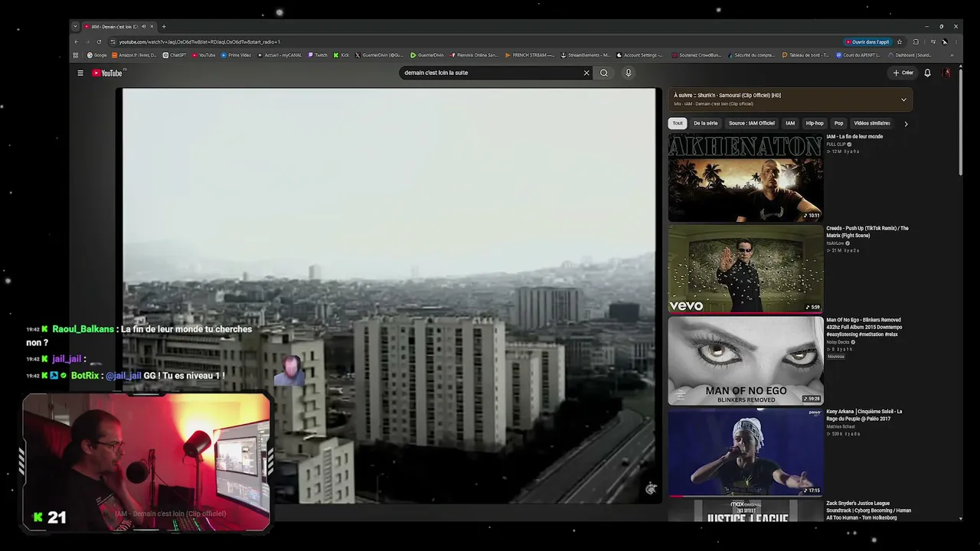The height and width of the screenshot is (551, 980).
Task: Click the 'Créer' button
Action: (x=903, y=73)
